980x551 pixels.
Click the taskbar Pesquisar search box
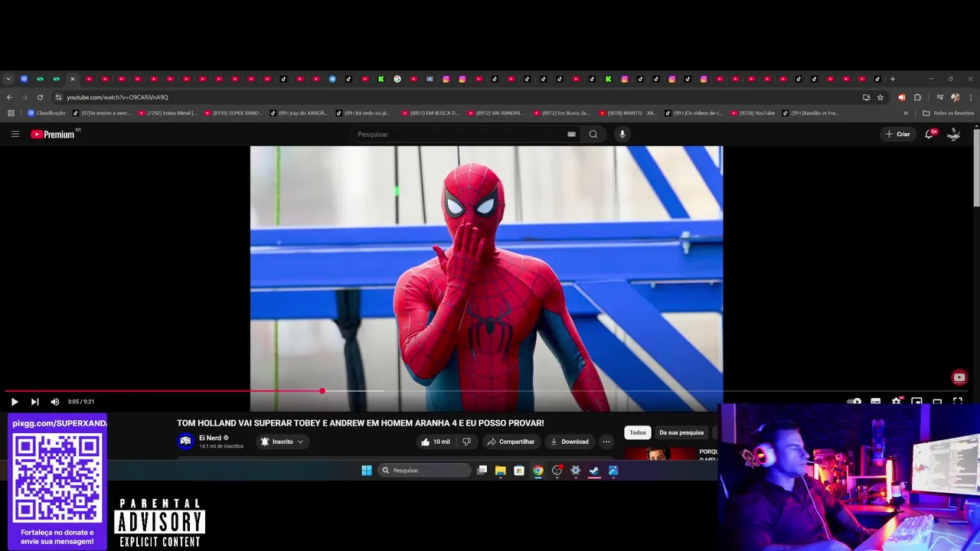coord(424,471)
